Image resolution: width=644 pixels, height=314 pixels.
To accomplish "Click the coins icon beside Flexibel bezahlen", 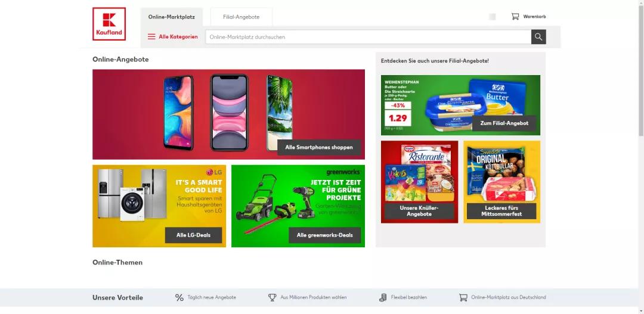I will click(x=383, y=297).
